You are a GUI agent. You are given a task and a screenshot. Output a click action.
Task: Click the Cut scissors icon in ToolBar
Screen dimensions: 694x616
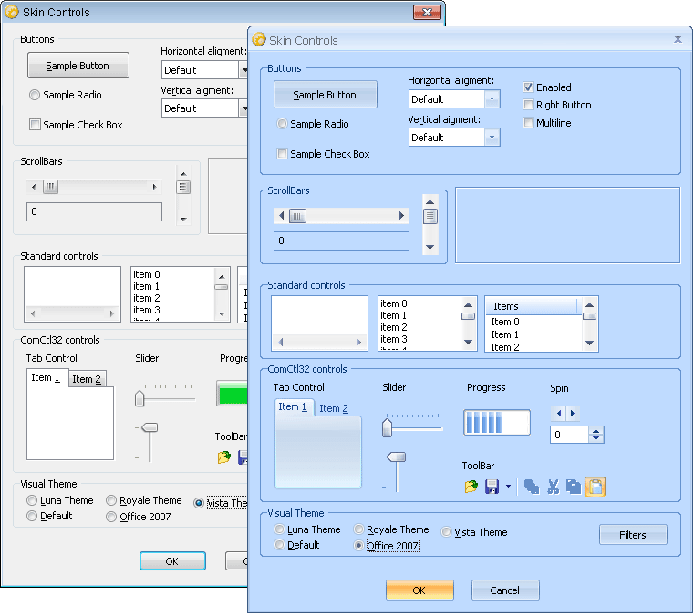pos(553,487)
